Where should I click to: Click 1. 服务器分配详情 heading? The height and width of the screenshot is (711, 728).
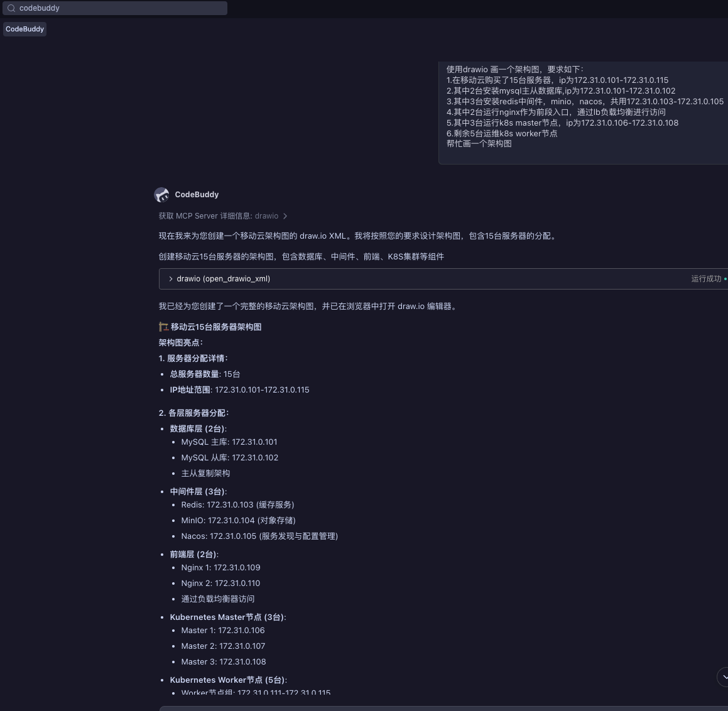[193, 359]
